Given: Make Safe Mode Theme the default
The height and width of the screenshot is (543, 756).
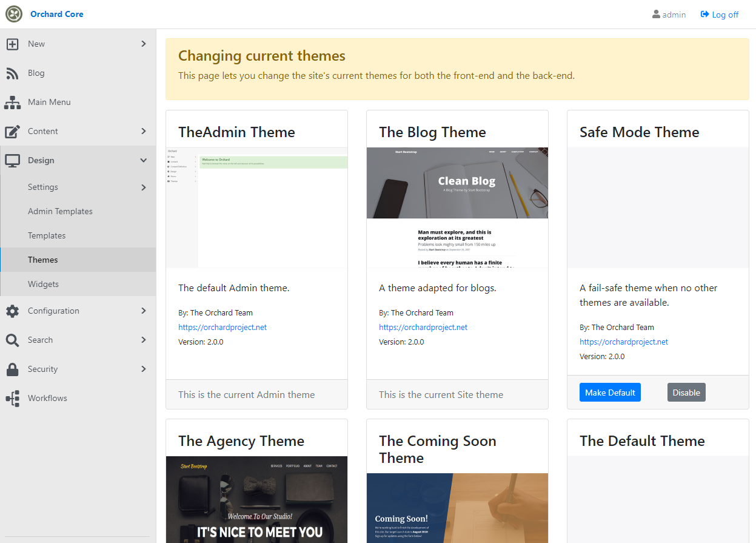Looking at the screenshot, I should pos(610,393).
